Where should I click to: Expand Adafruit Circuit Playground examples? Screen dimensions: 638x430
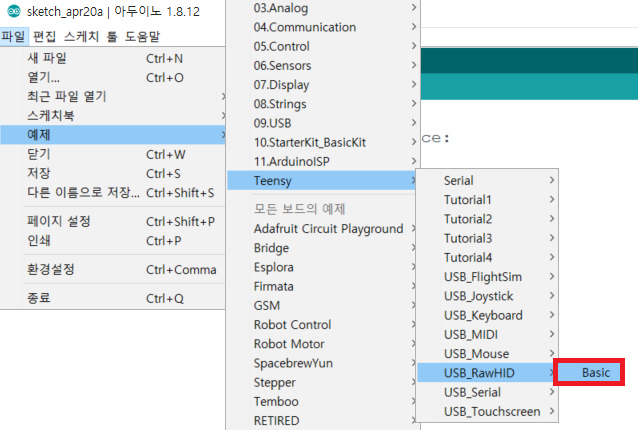(x=323, y=229)
